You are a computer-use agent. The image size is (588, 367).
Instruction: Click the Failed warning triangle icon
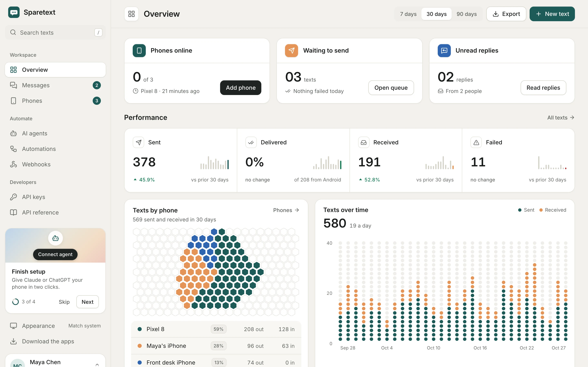click(476, 143)
